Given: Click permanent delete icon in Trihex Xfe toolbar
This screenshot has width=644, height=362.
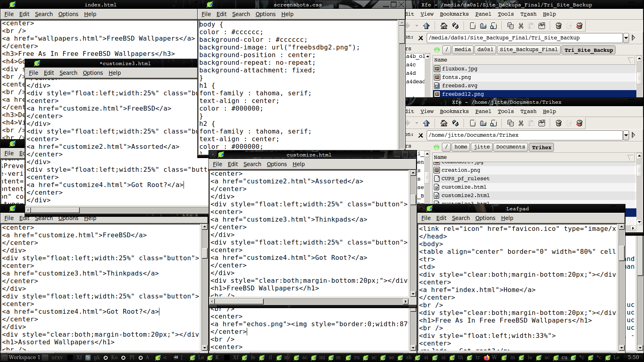Looking at the screenshot, I should coord(580,123).
